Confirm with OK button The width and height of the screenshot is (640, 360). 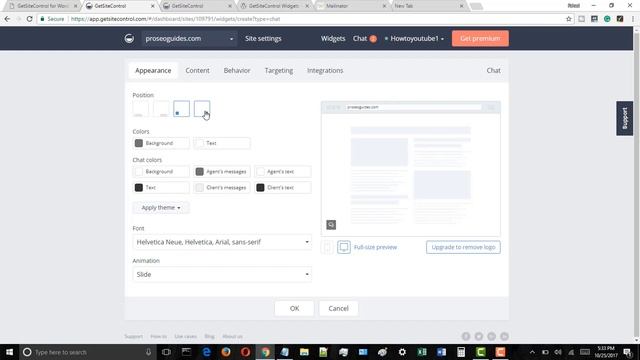(294, 308)
